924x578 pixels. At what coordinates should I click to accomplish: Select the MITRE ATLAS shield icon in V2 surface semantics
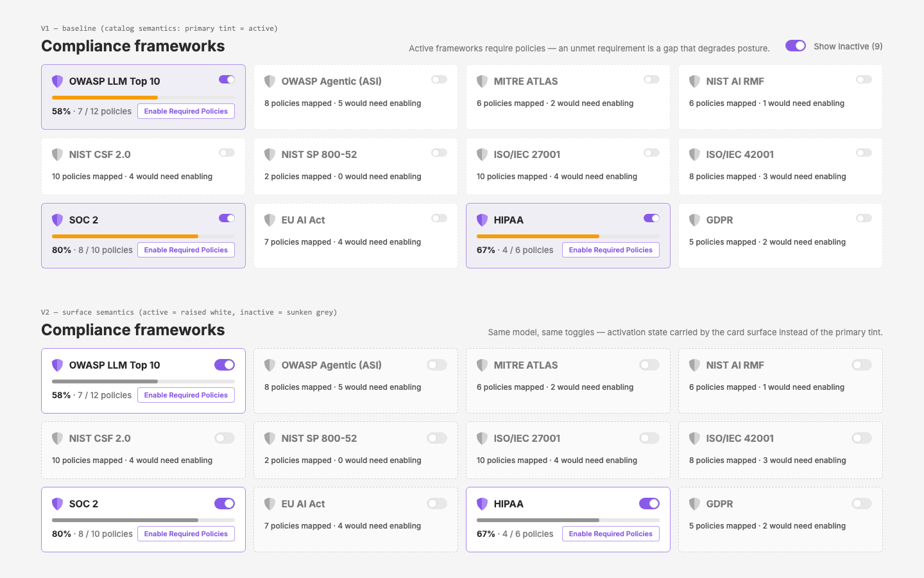(x=482, y=365)
